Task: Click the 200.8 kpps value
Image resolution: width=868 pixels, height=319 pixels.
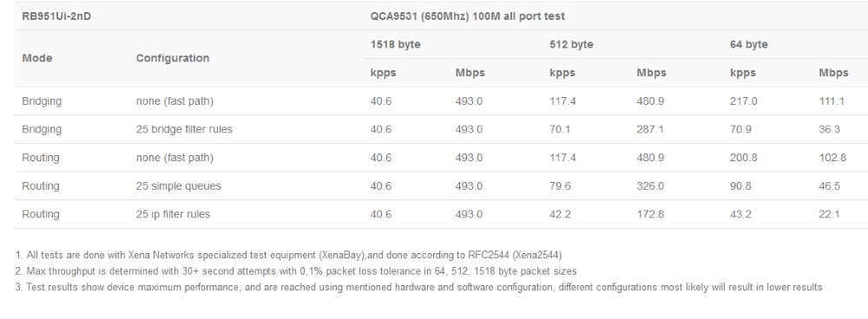Action: pos(744,158)
